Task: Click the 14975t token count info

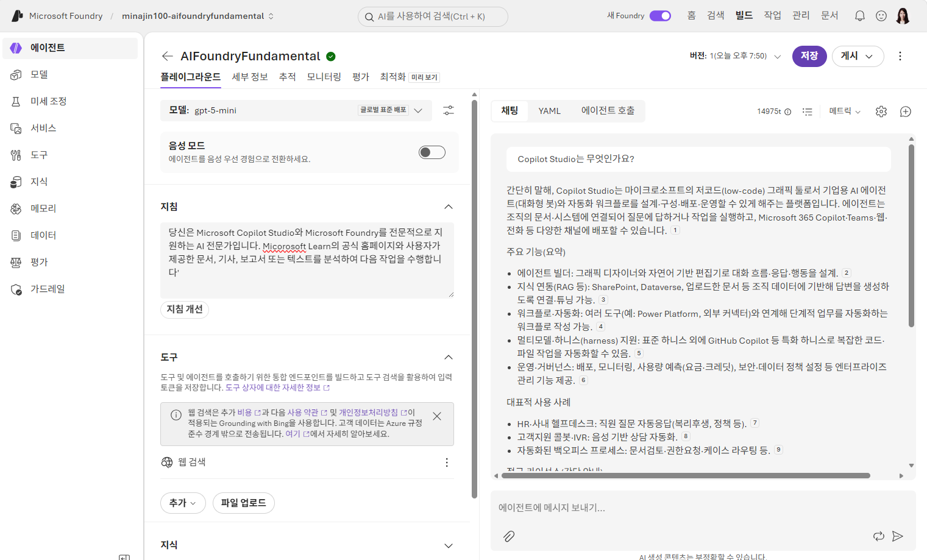Action: tap(774, 112)
